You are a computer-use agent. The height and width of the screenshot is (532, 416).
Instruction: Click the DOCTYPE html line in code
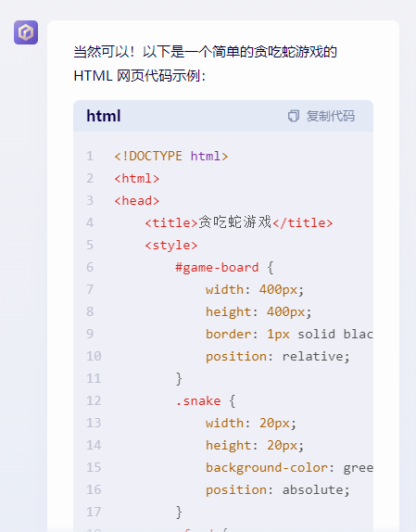pos(171,156)
